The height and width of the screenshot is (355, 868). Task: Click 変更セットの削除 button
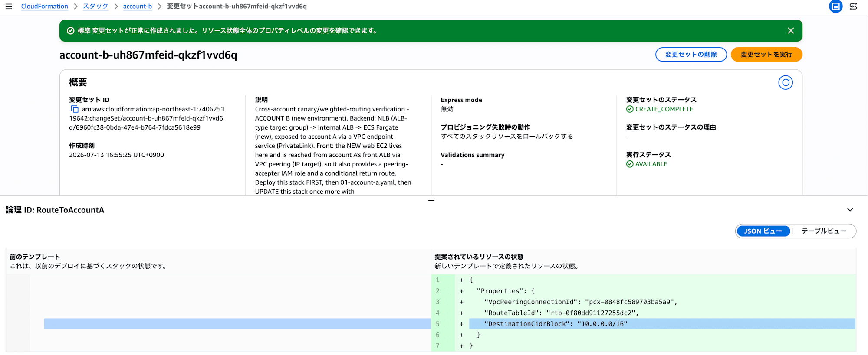coord(691,55)
